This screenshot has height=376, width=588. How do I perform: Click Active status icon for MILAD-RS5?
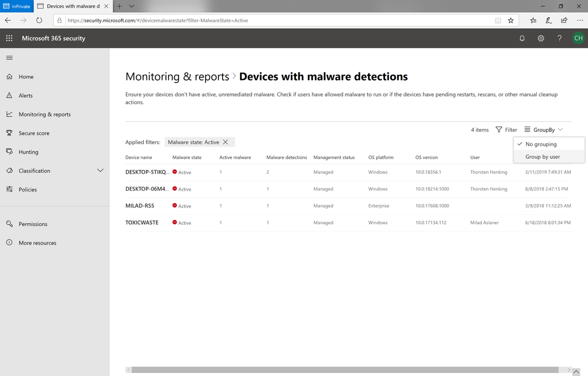tap(174, 205)
